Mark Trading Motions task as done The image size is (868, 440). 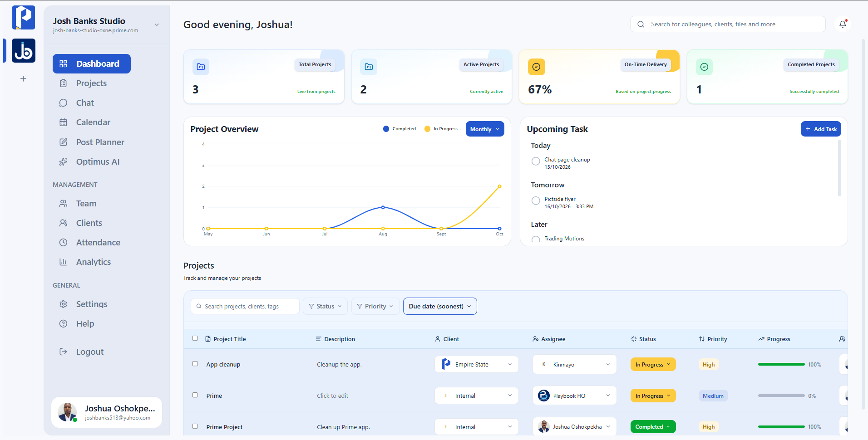coord(536,240)
